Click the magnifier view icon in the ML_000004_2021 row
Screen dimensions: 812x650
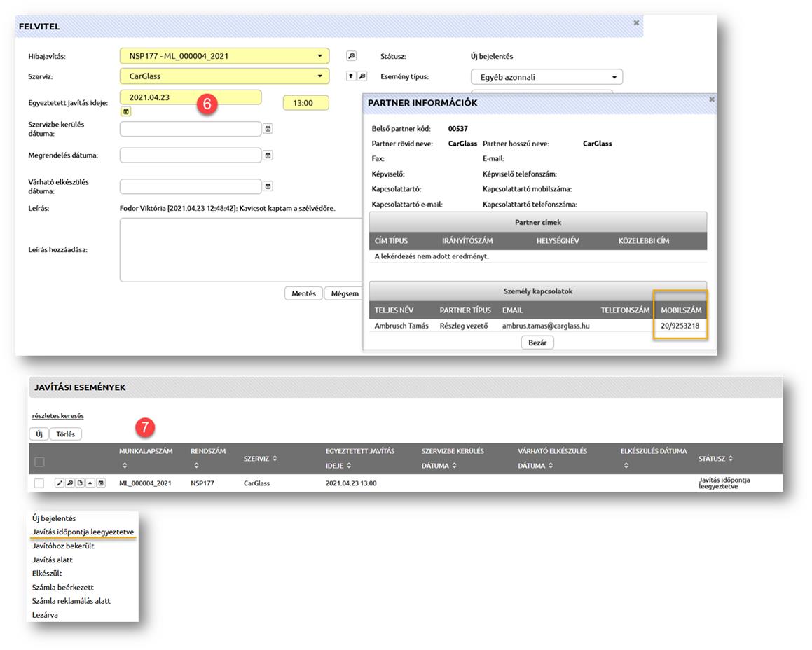pyautogui.click(x=70, y=483)
